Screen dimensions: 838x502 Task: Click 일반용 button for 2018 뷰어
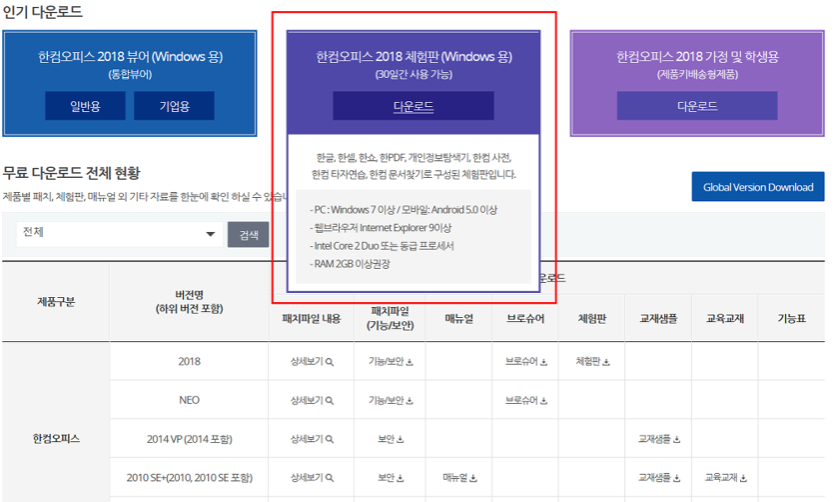(x=85, y=106)
